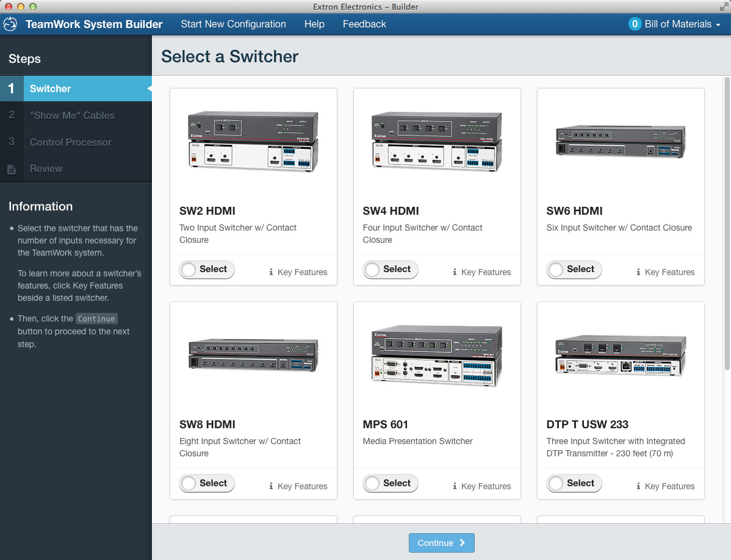Image resolution: width=731 pixels, height=560 pixels.
Task: Click the DTP T USW 233 heading
Action: pos(588,425)
